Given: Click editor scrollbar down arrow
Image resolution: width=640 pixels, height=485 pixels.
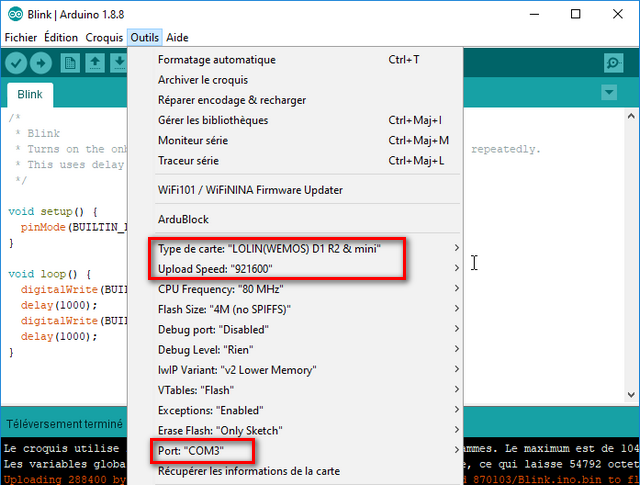Looking at the screenshot, I should [631, 395].
